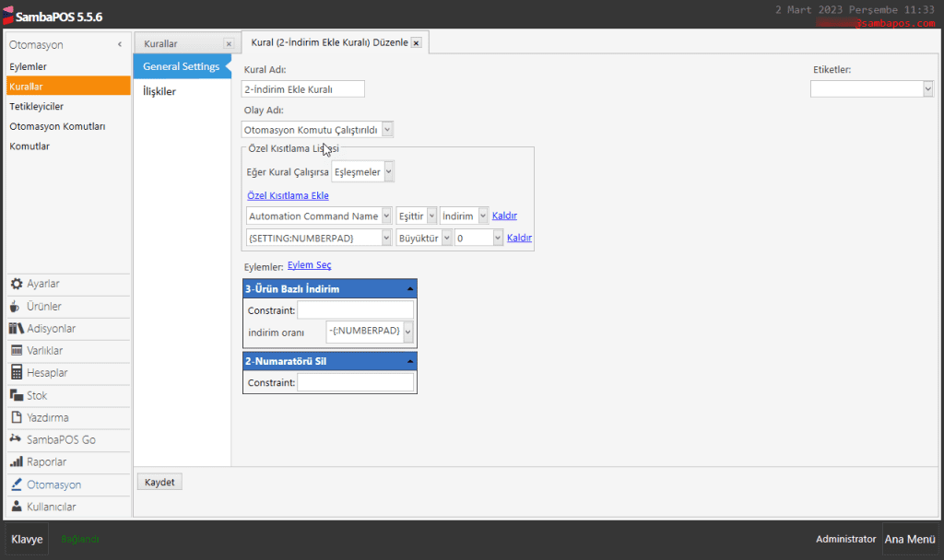Click the Özel Kısıtlama Ekle link
This screenshot has height=560, width=944.
tap(288, 195)
